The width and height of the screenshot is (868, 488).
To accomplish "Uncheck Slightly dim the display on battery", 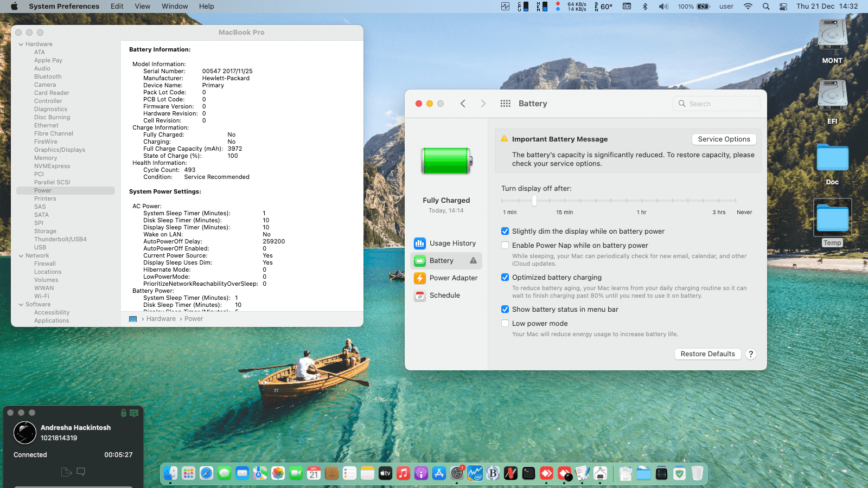I will pyautogui.click(x=505, y=232).
